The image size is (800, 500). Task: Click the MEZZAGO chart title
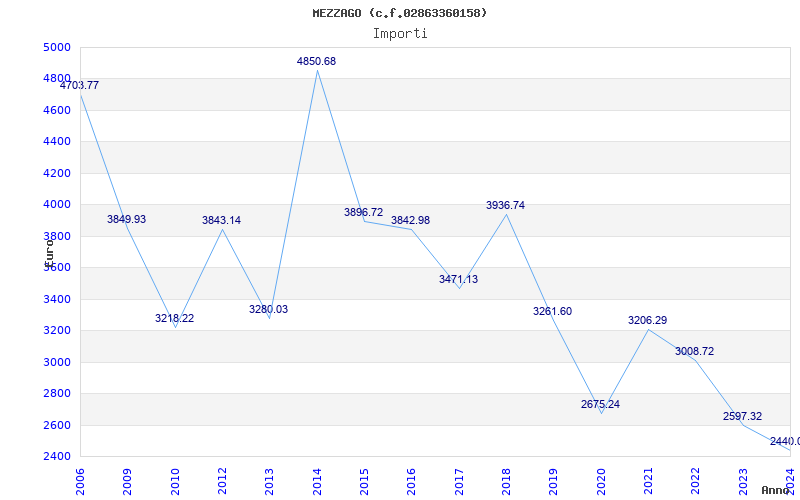399,13
